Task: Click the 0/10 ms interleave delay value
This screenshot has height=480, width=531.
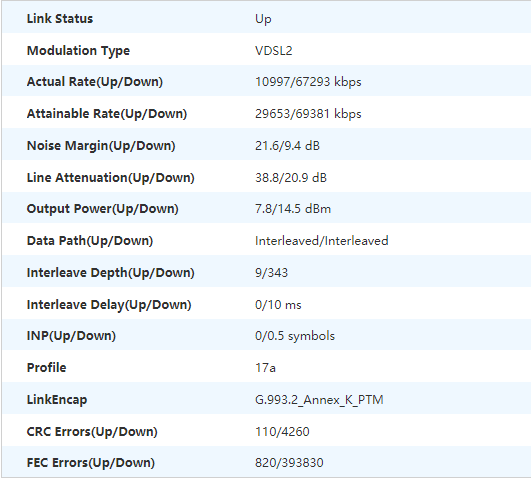Action: pyautogui.click(x=278, y=305)
